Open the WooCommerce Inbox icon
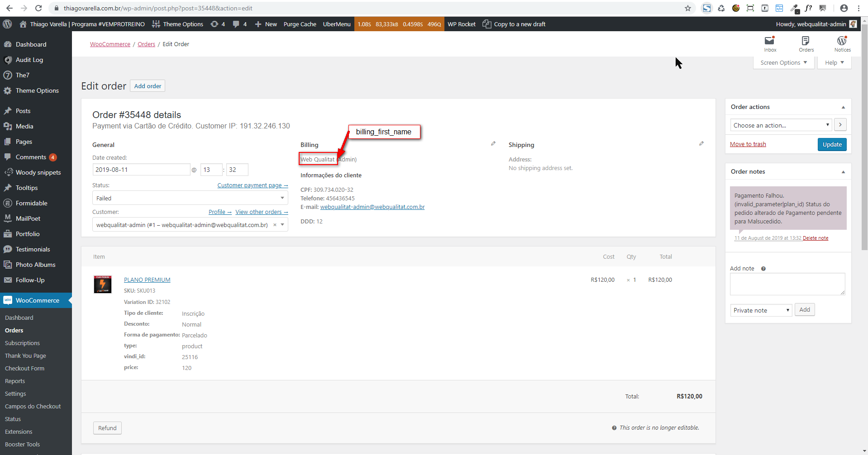 (770, 44)
